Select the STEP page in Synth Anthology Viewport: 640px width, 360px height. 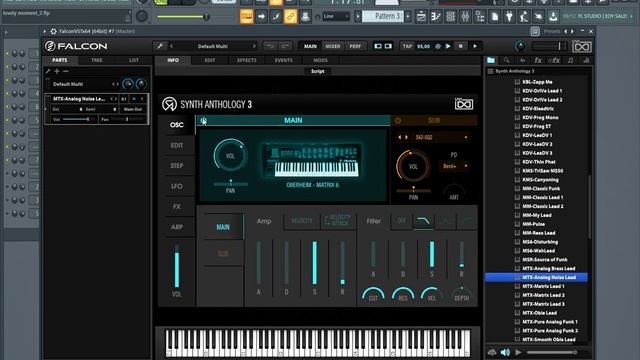tap(177, 166)
